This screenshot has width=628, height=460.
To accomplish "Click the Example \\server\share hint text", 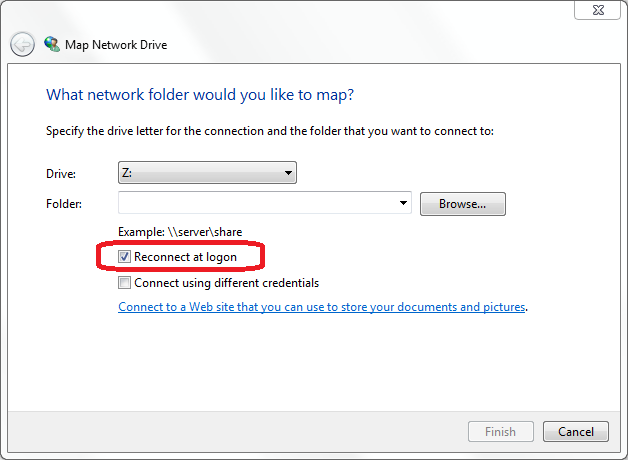I will 180,232.
